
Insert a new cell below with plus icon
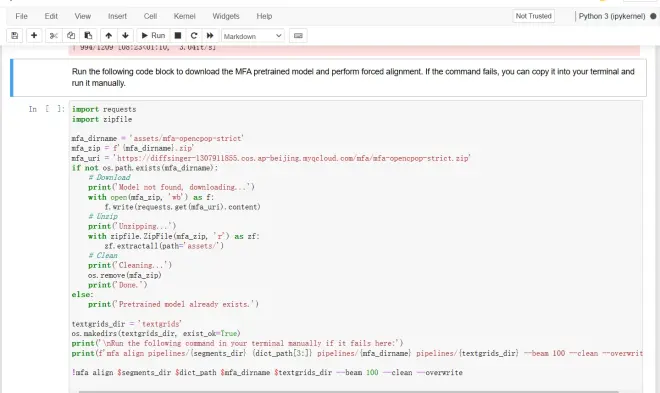click(x=34, y=36)
